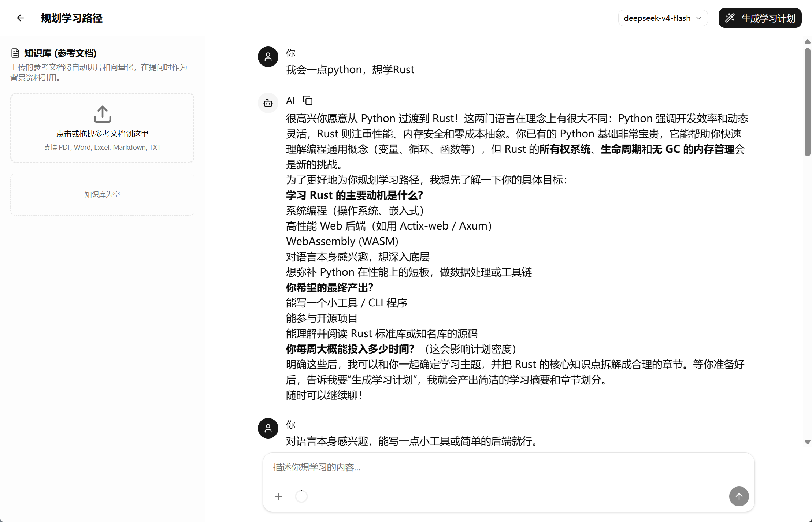Click the line 对语言本身感兴趣，想深入底层

[x=358, y=257]
